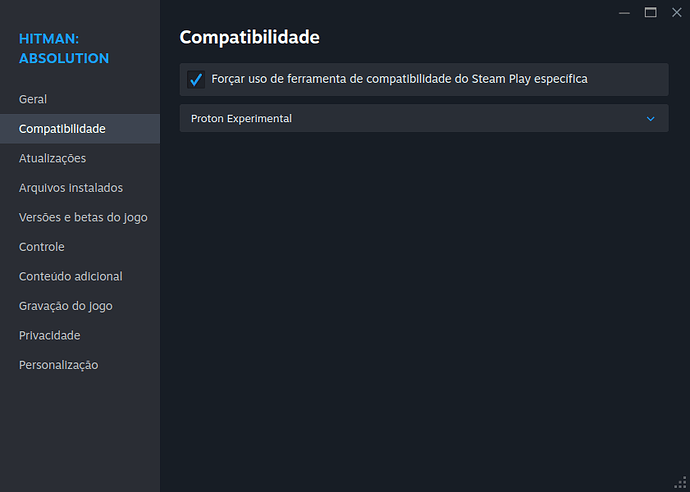Open the Geral settings tab
Image resolution: width=690 pixels, height=492 pixels.
click(80, 99)
